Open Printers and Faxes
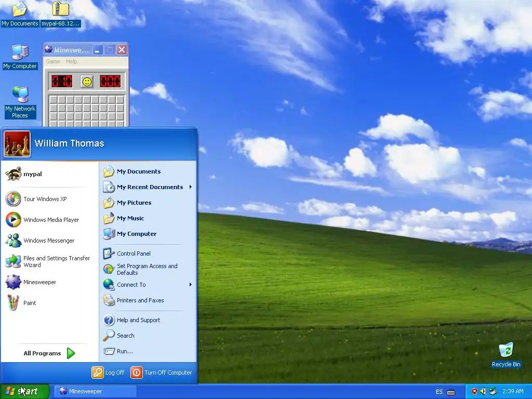 [148, 300]
